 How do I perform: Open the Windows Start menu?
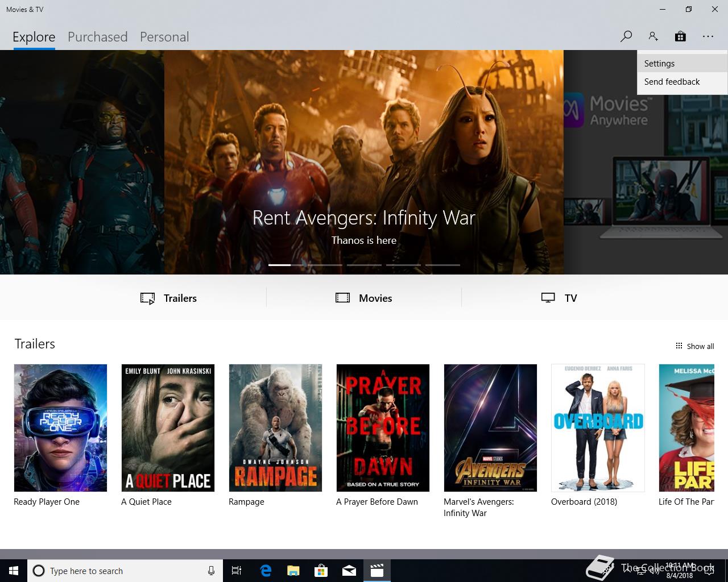pyautogui.click(x=14, y=571)
